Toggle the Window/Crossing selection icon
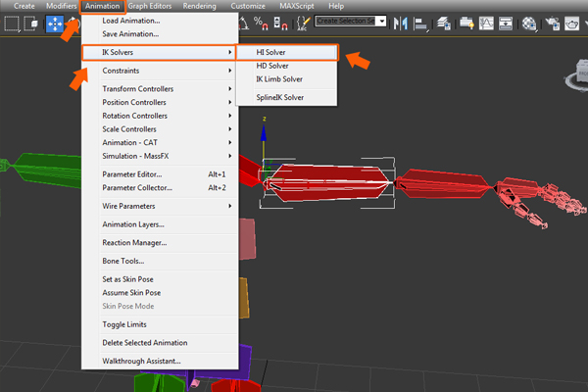 click(x=31, y=24)
